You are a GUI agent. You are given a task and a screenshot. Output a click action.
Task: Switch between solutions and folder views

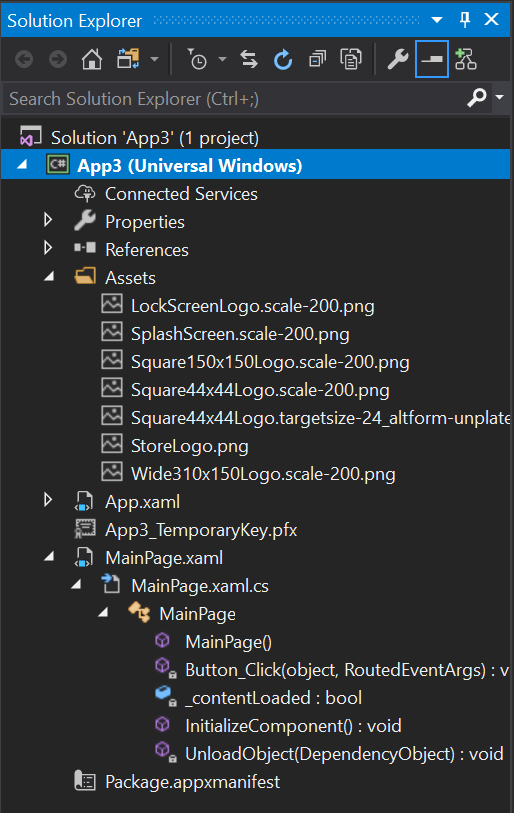128,60
